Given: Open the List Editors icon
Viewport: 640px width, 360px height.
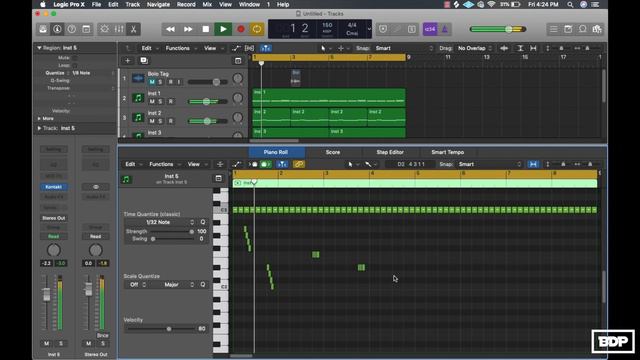Looking at the screenshot, I should pyautogui.click(x=553, y=29).
